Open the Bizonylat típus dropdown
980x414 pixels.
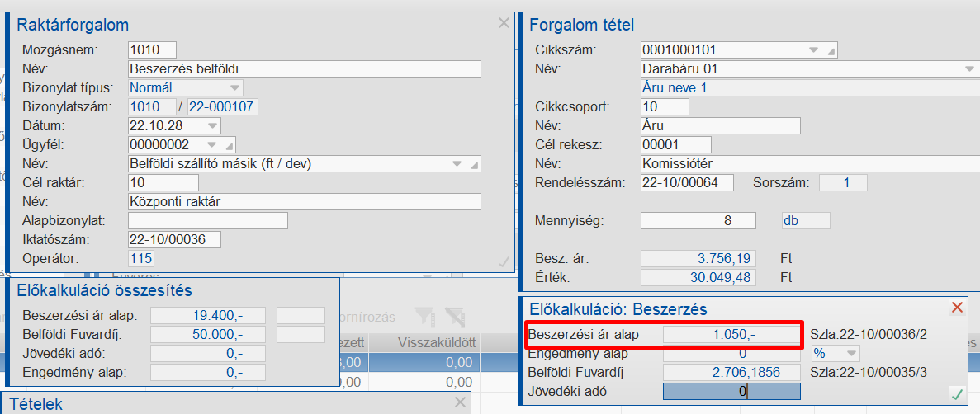click(234, 87)
